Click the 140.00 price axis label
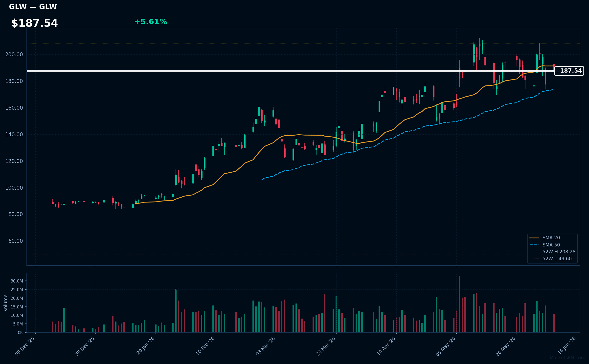The height and width of the screenshot is (364, 589). pyautogui.click(x=14, y=135)
